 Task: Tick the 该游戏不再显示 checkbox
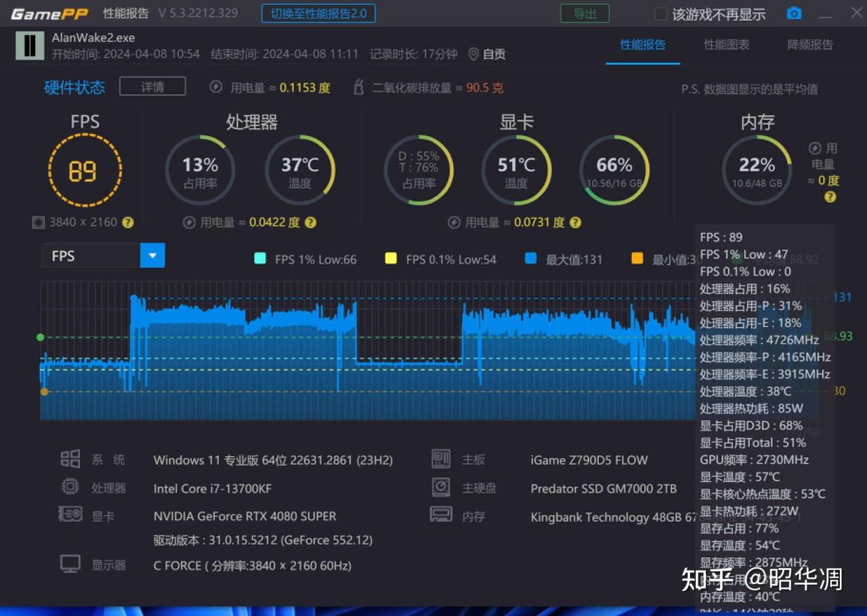point(661,14)
